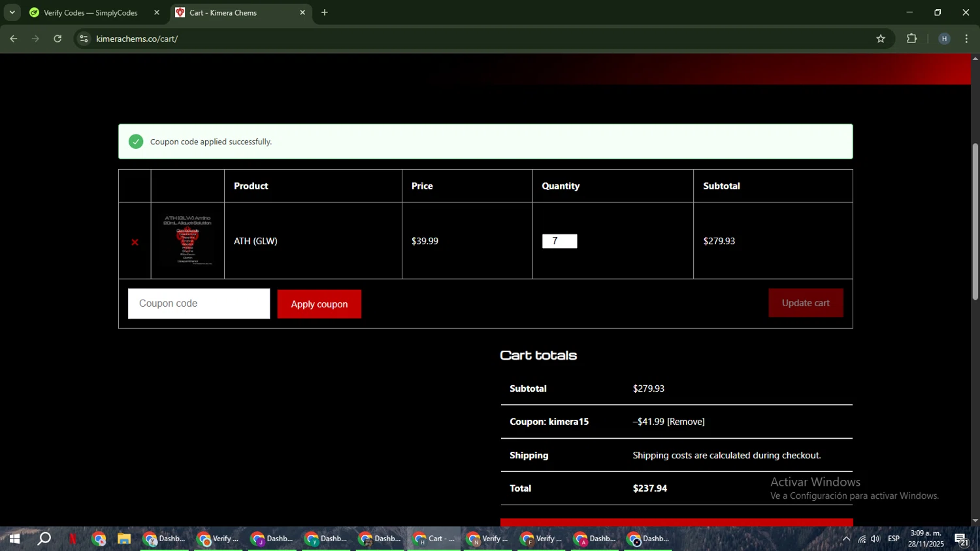Screen dimensions: 980x551
Task: Open the Chrome three-dot menu
Action: 966,39
